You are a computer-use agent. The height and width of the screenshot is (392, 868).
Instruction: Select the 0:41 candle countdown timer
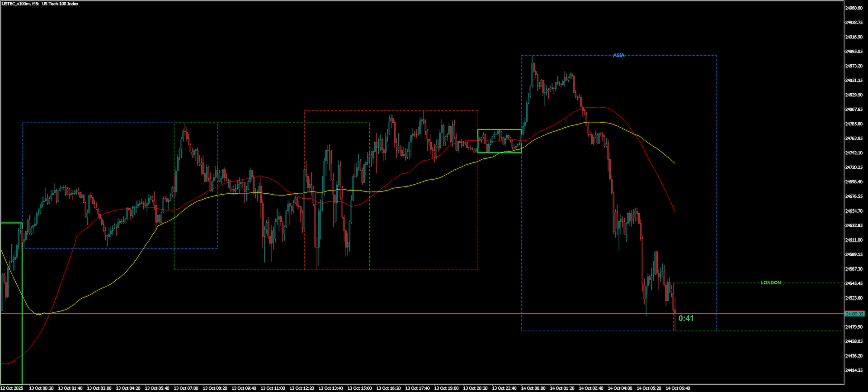(x=686, y=318)
